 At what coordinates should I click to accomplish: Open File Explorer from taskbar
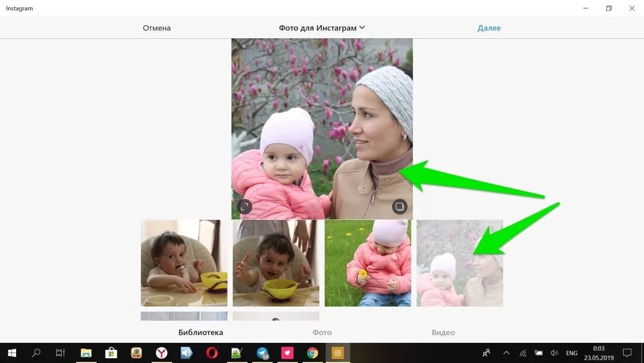pos(86,353)
